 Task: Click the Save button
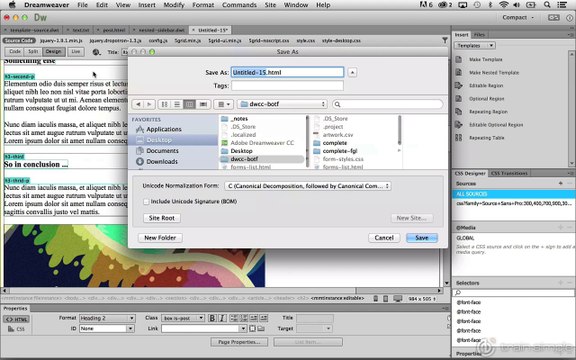[x=422, y=238]
